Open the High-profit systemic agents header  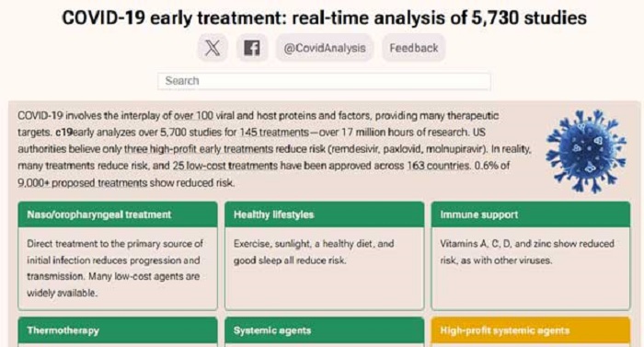pos(531,330)
